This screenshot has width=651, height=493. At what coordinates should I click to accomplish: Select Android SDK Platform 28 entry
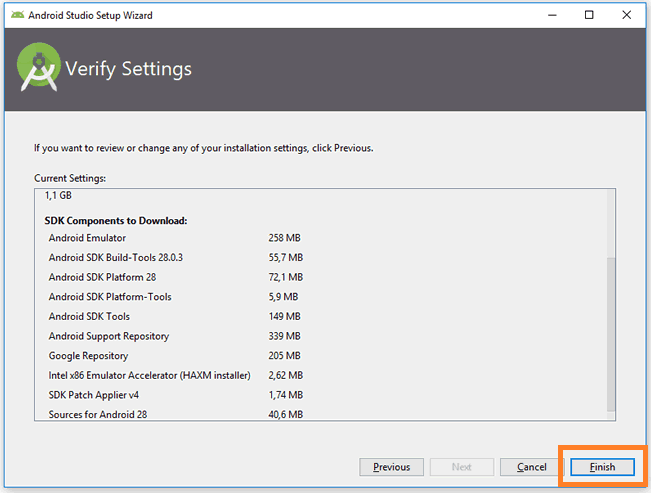(102, 277)
